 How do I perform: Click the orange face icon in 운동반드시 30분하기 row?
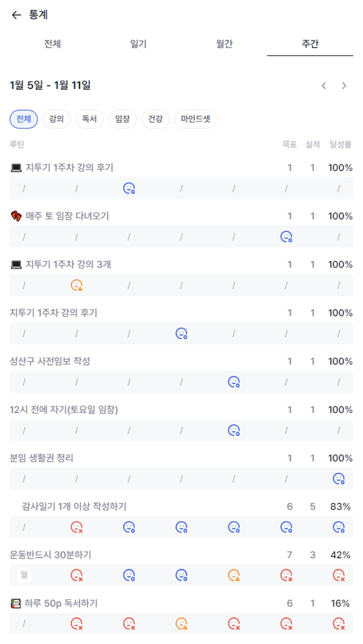(234, 575)
